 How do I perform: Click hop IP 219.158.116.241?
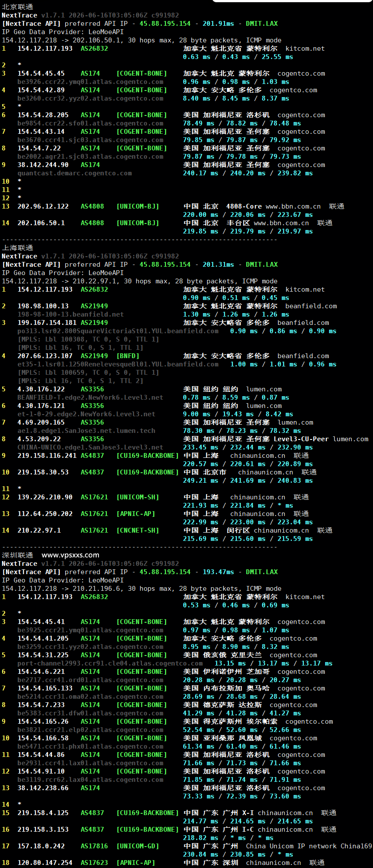coord(47,456)
